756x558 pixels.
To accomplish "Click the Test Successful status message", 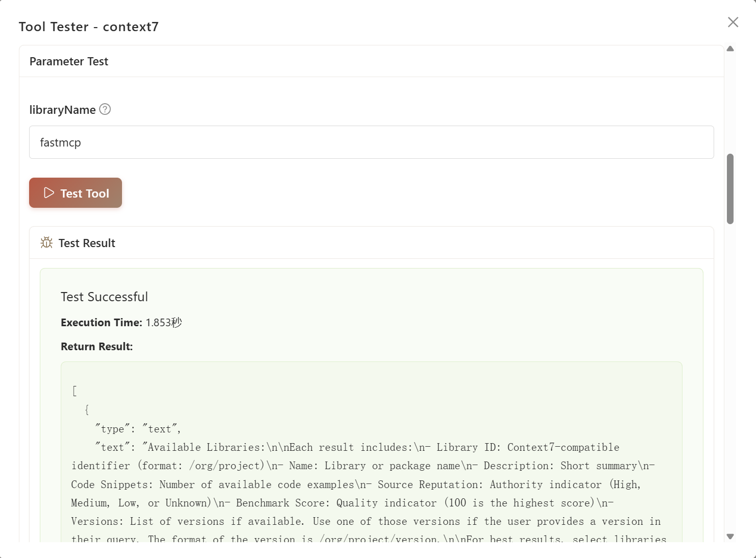I will pyautogui.click(x=104, y=297).
